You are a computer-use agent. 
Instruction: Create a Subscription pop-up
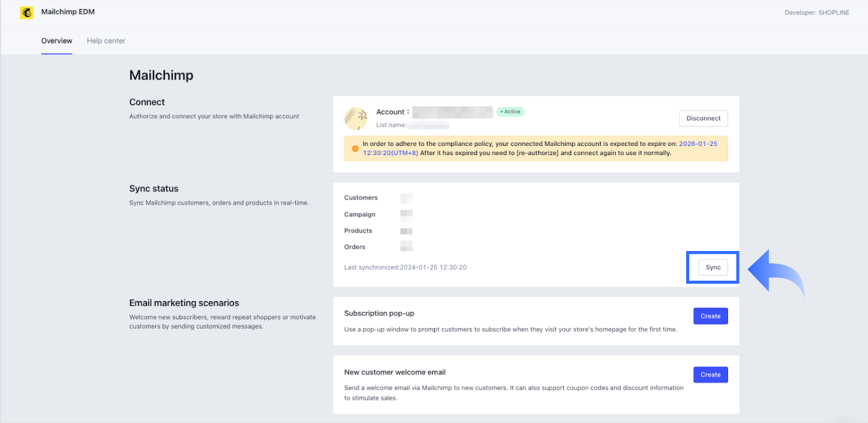tap(710, 316)
